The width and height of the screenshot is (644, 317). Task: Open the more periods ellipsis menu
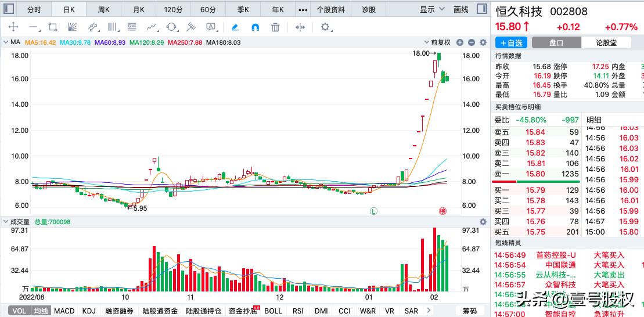[303, 10]
